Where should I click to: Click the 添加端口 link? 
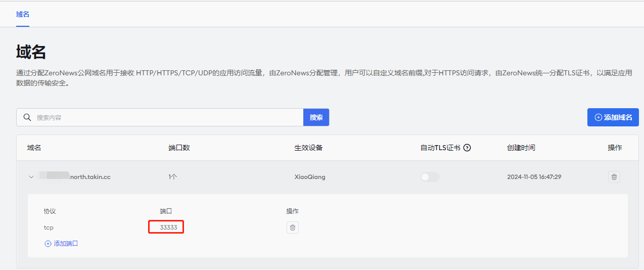(x=61, y=244)
